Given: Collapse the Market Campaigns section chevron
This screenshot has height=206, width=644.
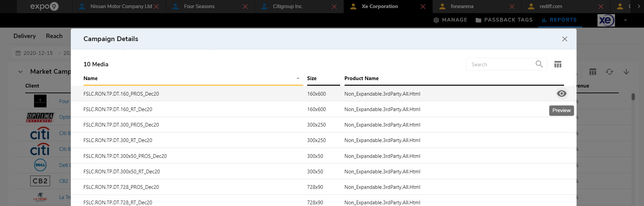Looking at the screenshot, I should [20, 72].
